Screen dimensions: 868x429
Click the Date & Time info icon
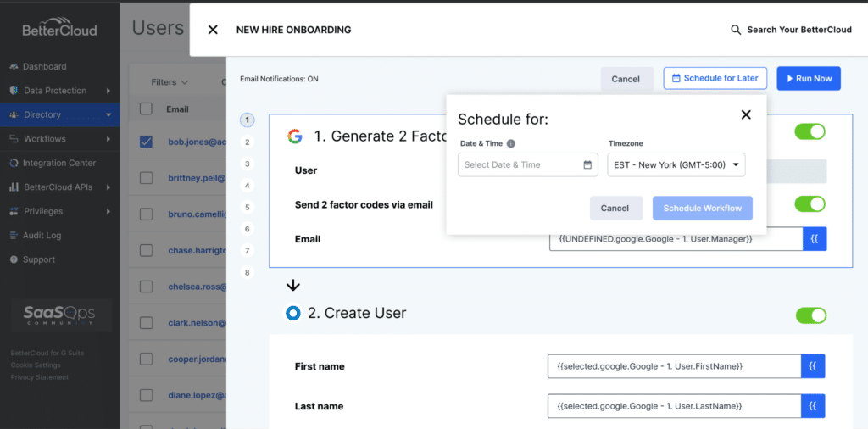(x=511, y=143)
